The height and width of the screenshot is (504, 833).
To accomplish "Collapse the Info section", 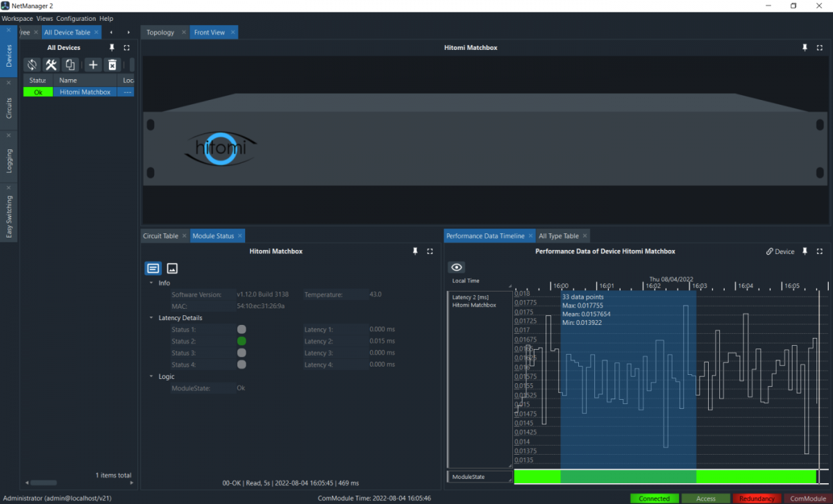I will point(151,283).
